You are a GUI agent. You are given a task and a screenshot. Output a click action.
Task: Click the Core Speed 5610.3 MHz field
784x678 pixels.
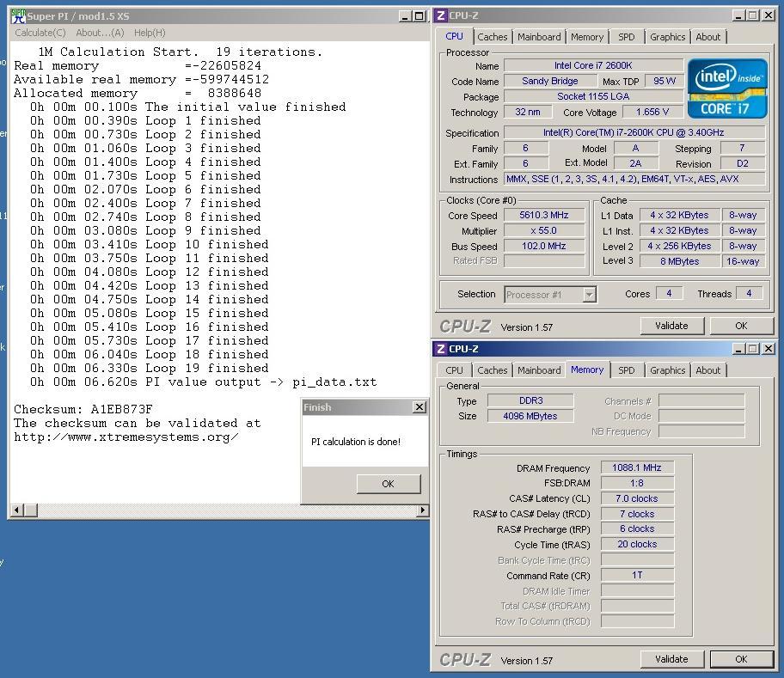[x=544, y=216]
